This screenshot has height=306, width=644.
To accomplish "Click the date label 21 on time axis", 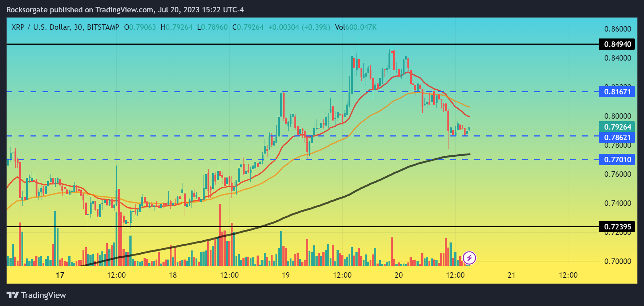I will click(x=511, y=275).
